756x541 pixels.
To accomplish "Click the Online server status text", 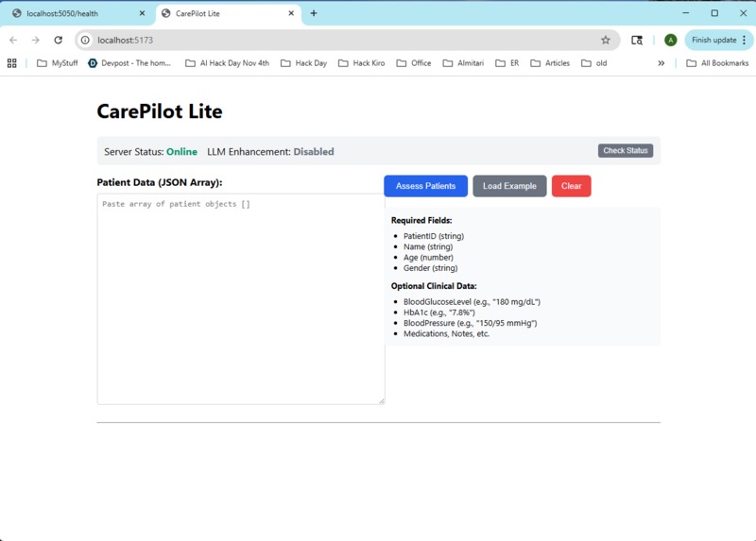I will [181, 152].
